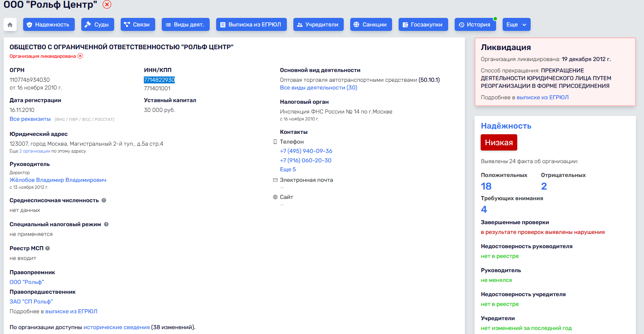Open the Надежность tab
Image resolution: width=644 pixels, height=334 pixels.
pyautogui.click(x=49, y=24)
